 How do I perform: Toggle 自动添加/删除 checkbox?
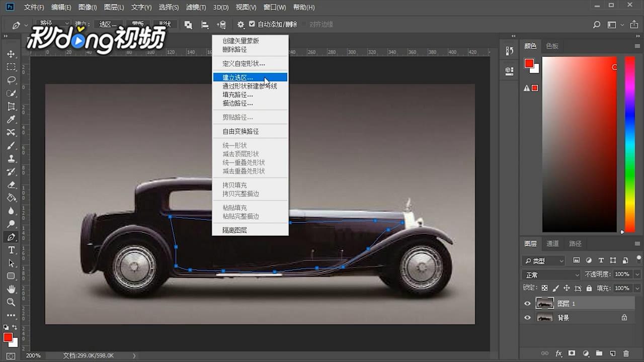pos(252,24)
